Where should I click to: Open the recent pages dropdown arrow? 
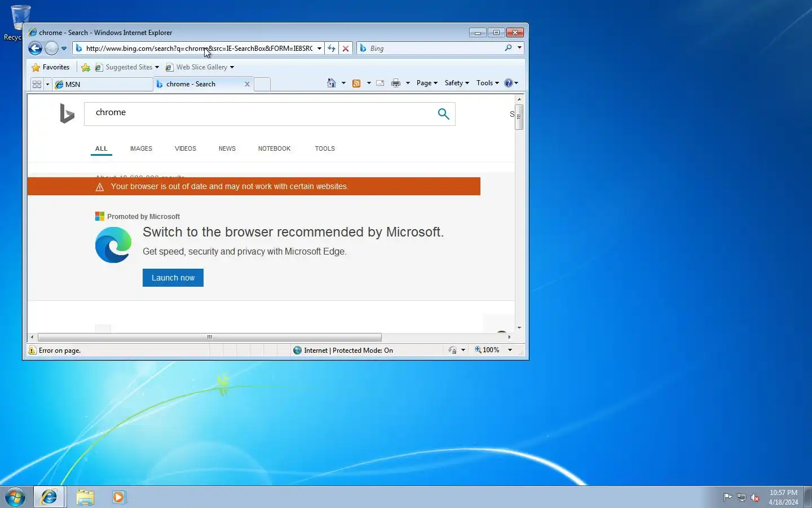click(64, 49)
